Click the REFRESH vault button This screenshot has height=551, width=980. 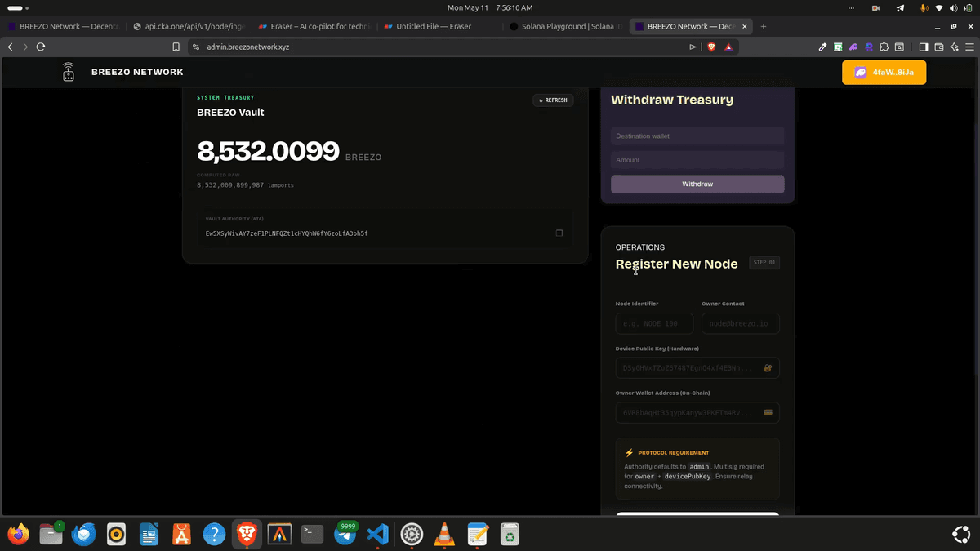tap(553, 100)
